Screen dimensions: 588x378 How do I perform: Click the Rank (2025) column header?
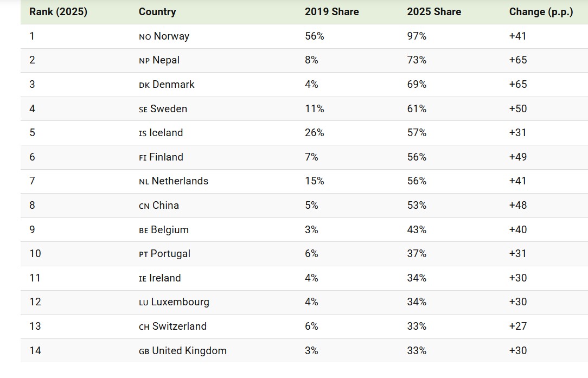tap(58, 12)
